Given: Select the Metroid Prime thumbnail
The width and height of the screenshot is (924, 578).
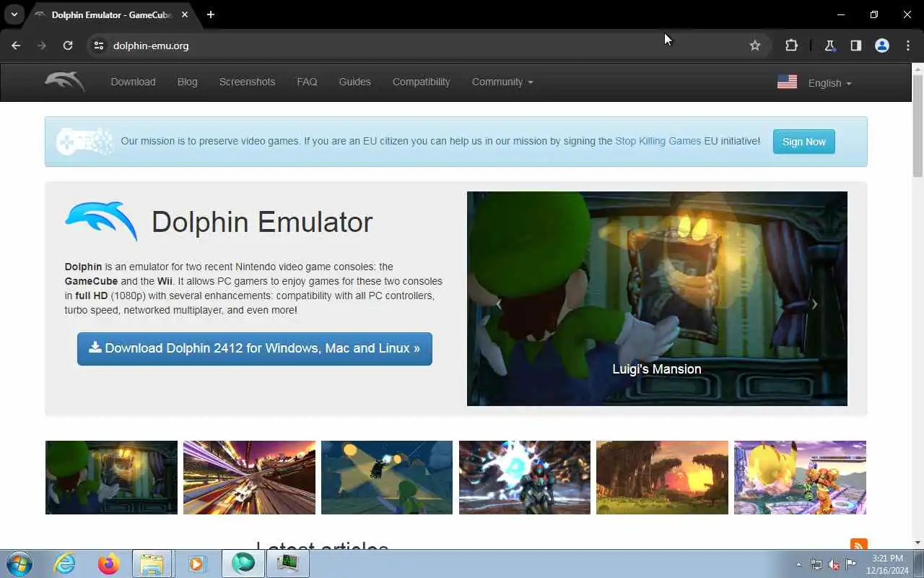Looking at the screenshot, I should point(525,478).
